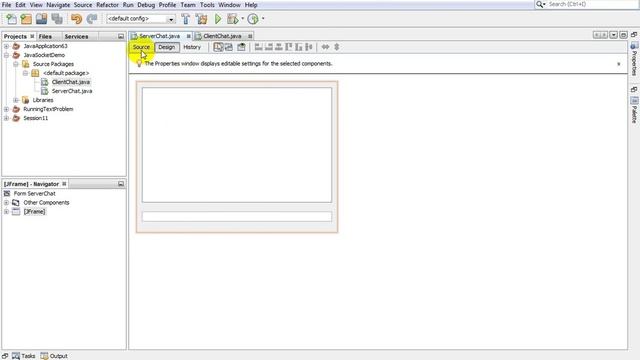Toggle Connection Mode in designer toolbar

point(229,47)
